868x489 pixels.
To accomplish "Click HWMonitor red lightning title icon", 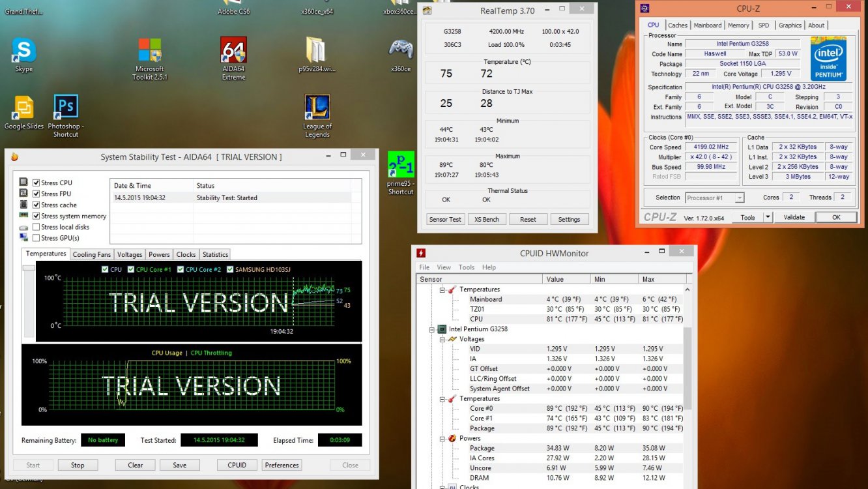I will click(422, 253).
